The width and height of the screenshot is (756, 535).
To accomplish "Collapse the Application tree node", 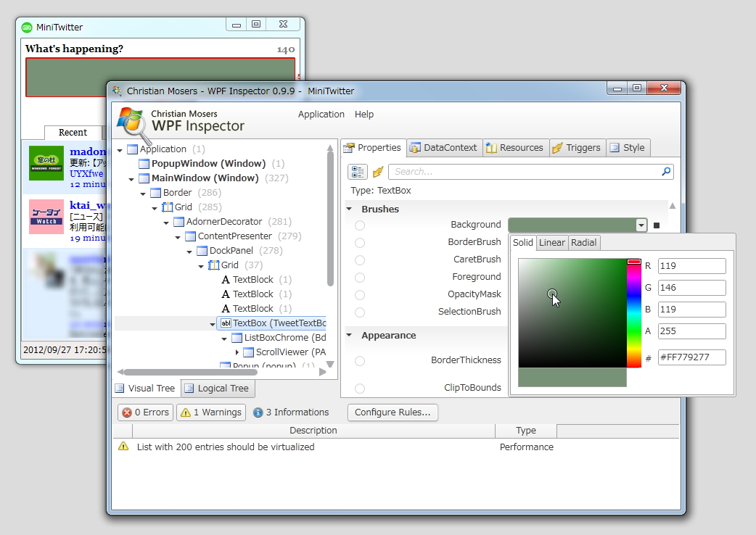I will [120, 150].
